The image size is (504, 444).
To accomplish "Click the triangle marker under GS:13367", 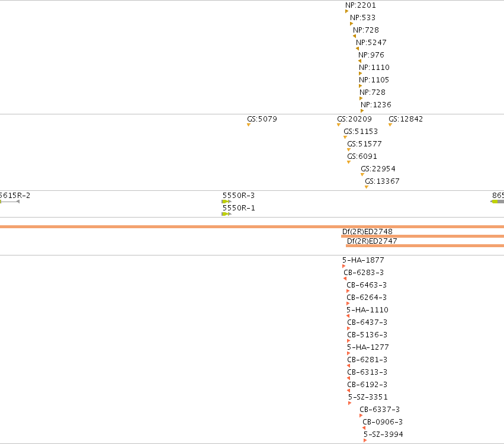I will coord(367,187).
